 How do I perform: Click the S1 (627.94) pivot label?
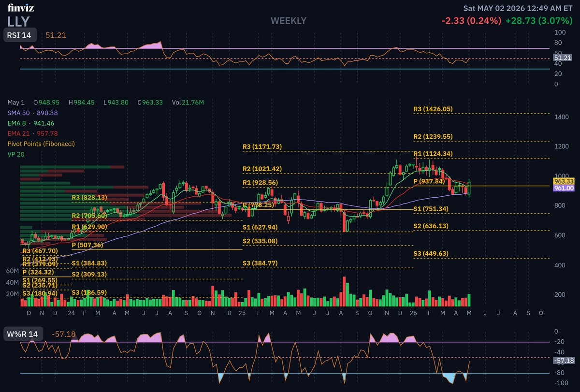tap(260, 227)
